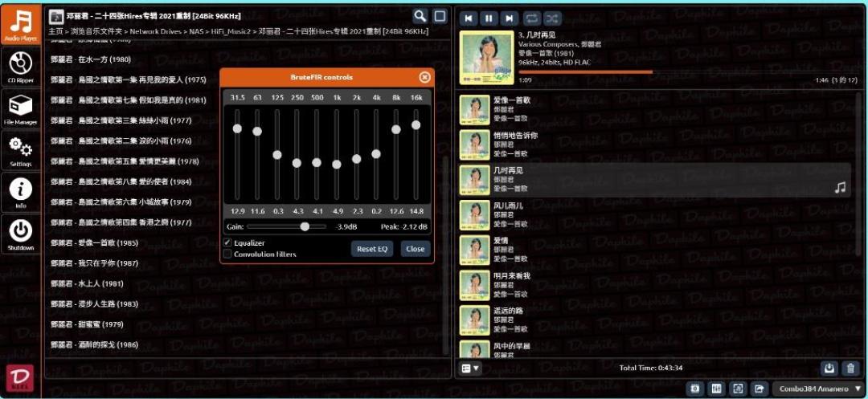Open the playlist view options dropdown
868x399 pixels.
[470, 368]
